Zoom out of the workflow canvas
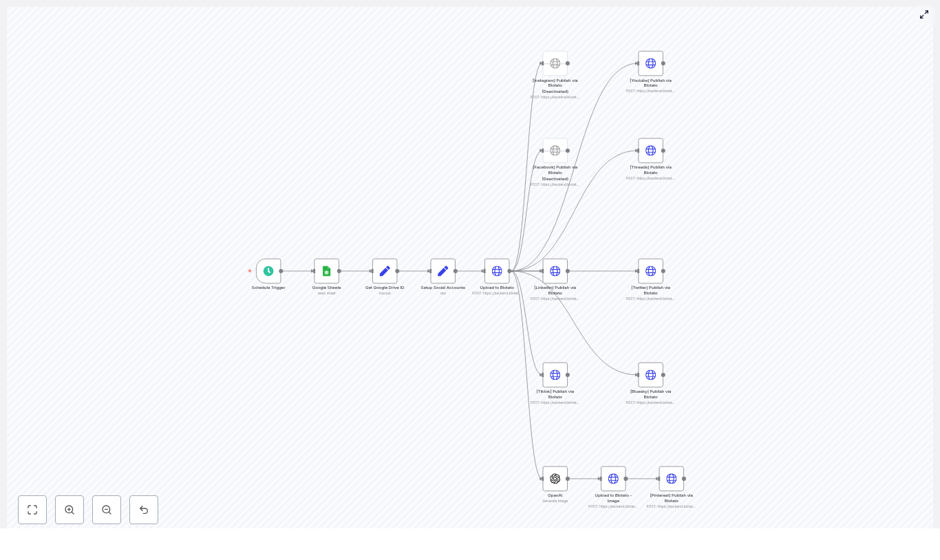The image size is (940, 560). pos(107,510)
